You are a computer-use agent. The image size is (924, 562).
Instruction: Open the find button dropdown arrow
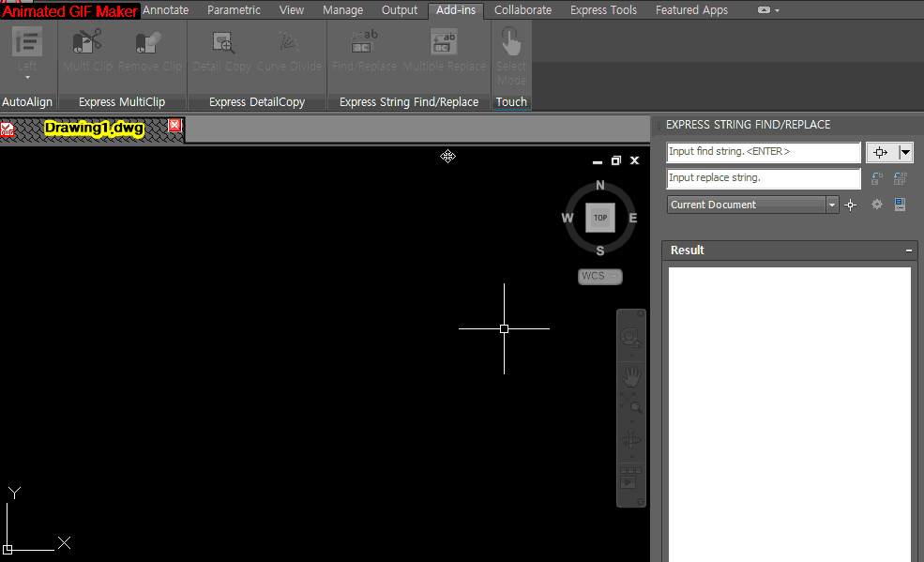(905, 153)
